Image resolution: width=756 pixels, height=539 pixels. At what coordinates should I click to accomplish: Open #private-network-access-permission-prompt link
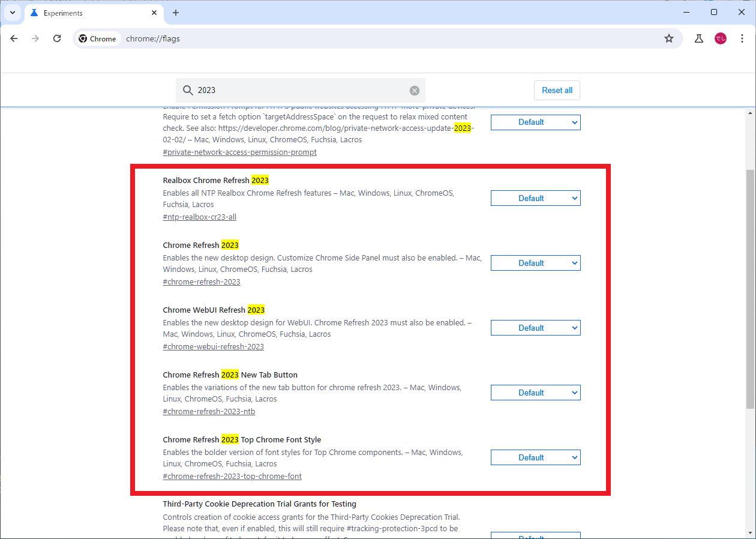point(240,152)
